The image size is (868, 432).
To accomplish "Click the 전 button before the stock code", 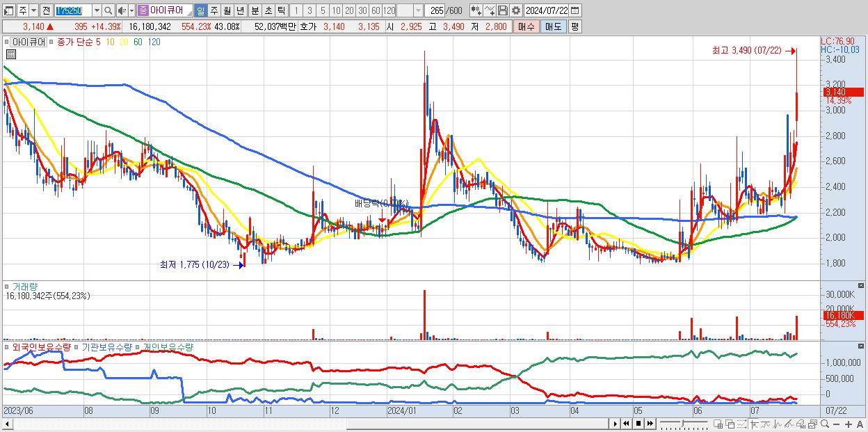I will pyautogui.click(x=47, y=10).
